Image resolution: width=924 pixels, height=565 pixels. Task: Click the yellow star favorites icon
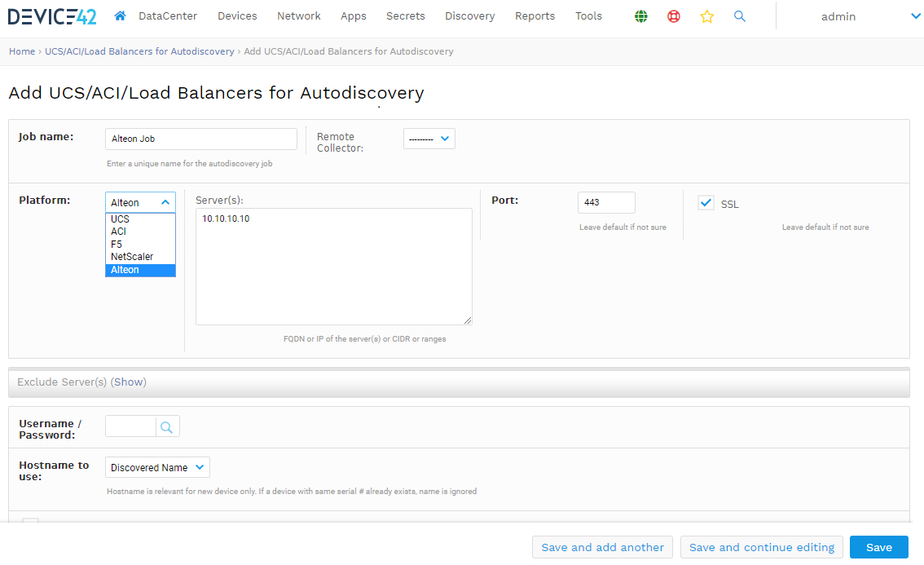coord(706,15)
